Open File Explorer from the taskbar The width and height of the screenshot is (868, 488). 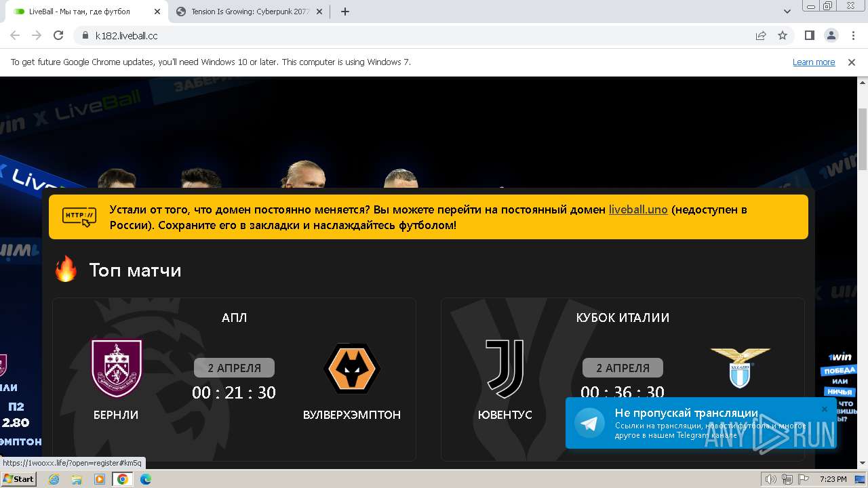(x=77, y=479)
